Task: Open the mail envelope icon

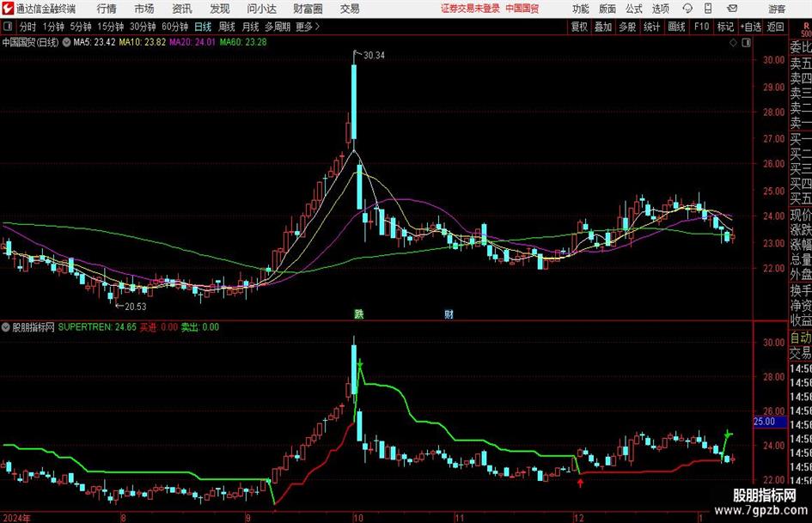Action: (732, 9)
